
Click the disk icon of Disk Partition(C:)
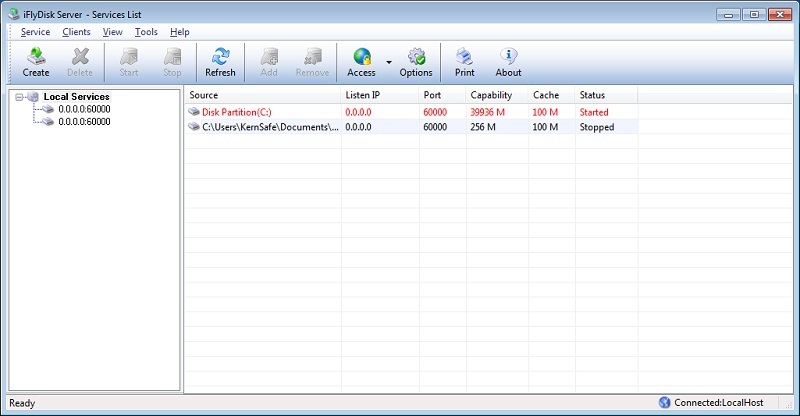pos(194,111)
